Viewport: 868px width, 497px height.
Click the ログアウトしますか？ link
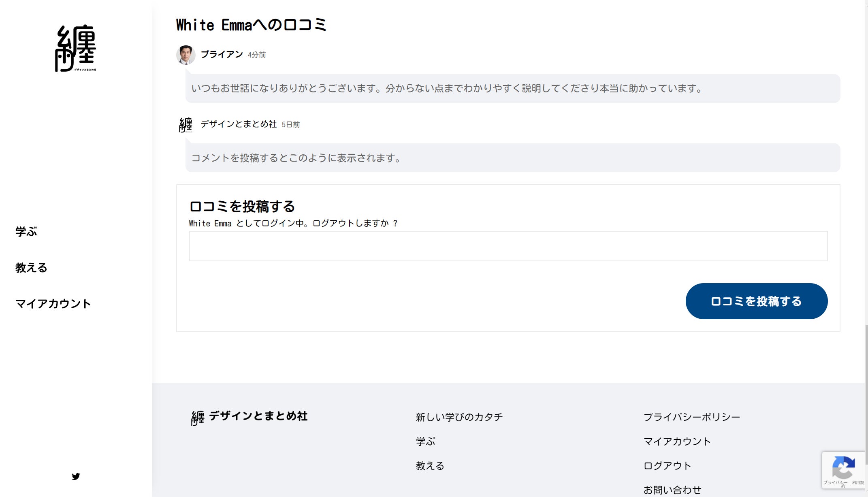(x=355, y=224)
